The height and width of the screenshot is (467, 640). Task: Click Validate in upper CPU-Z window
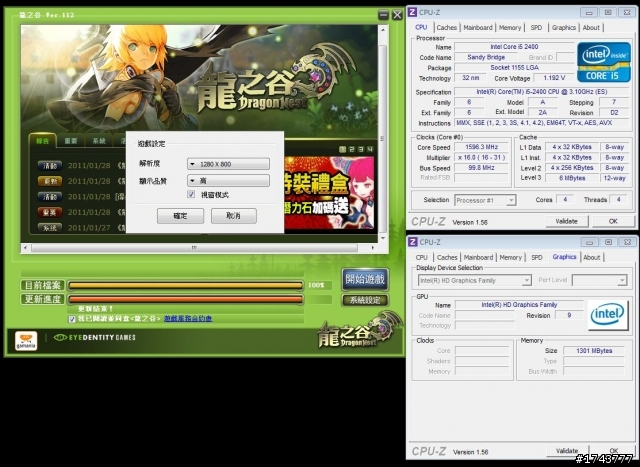pos(567,221)
